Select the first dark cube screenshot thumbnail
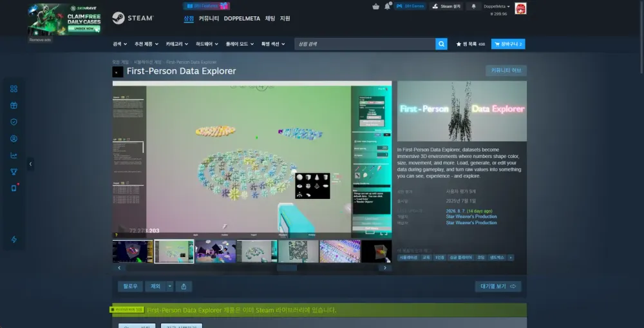Screen dimensions: 644x328 coord(133,251)
